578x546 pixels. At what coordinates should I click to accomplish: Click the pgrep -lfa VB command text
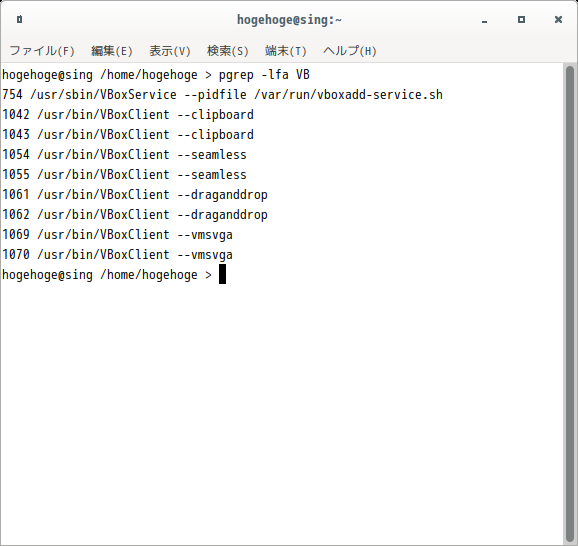pos(264,75)
